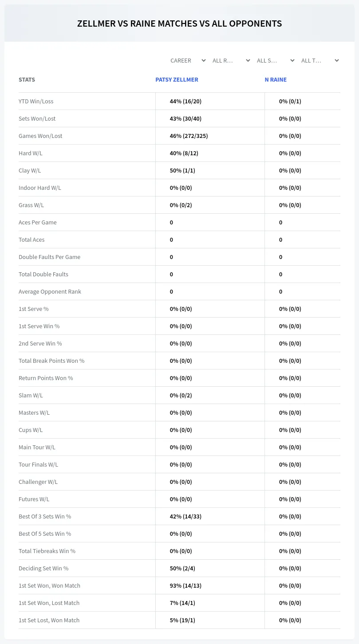
Task: Open Patsy Zellmer's player profile link
Action: tap(177, 80)
